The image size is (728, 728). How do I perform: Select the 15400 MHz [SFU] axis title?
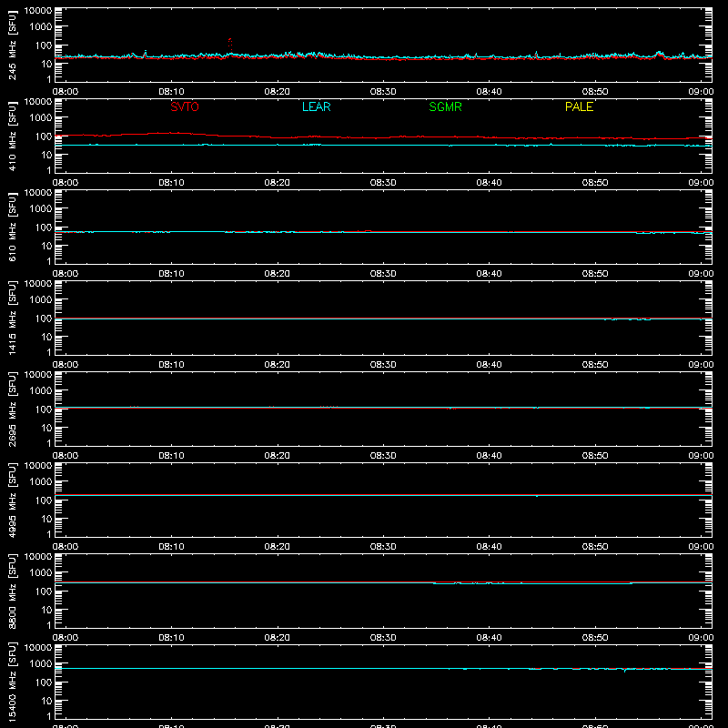tap(12, 682)
